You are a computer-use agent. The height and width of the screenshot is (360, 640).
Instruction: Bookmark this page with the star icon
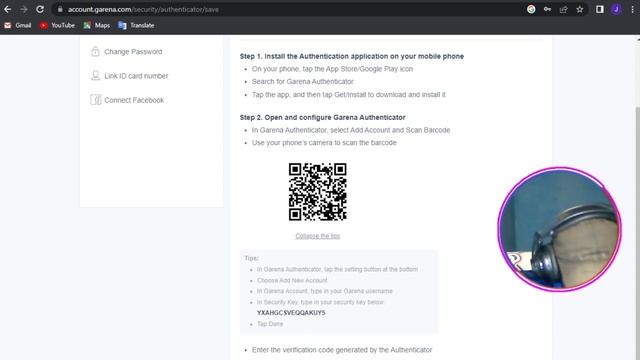tap(580, 9)
